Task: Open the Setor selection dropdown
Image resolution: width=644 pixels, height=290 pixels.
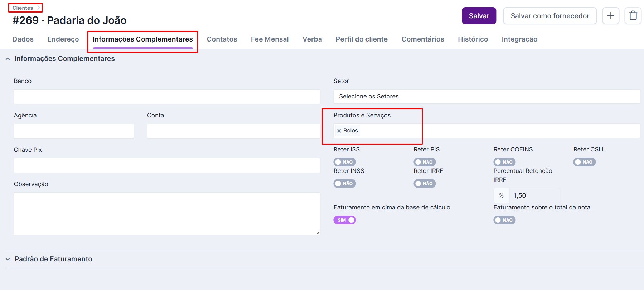Action: pyautogui.click(x=486, y=97)
